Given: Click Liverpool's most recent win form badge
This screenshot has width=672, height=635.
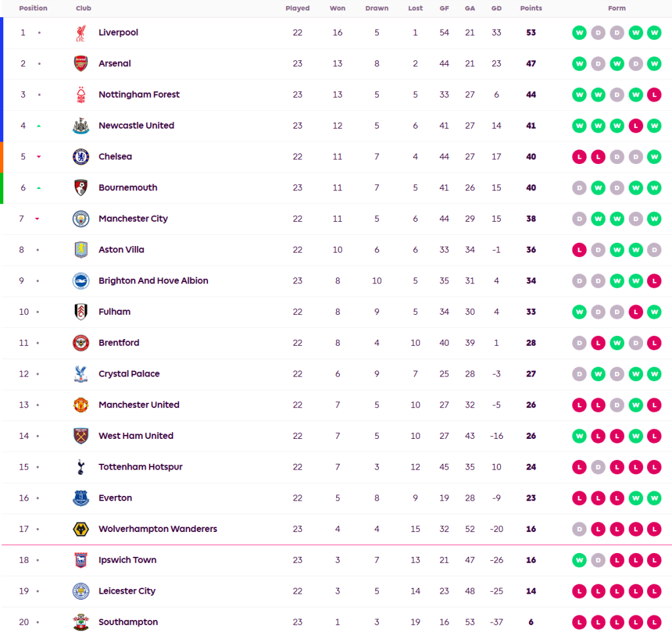Looking at the screenshot, I should click(x=654, y=33).
